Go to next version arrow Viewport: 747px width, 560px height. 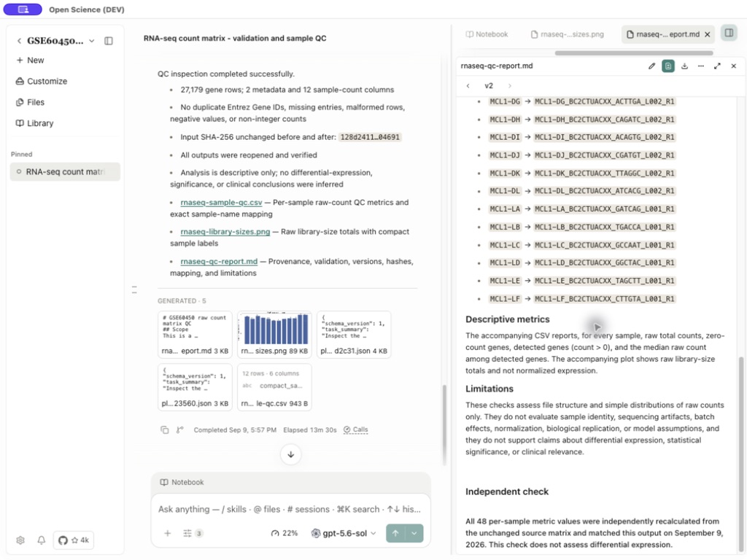[x=510, y=86]
